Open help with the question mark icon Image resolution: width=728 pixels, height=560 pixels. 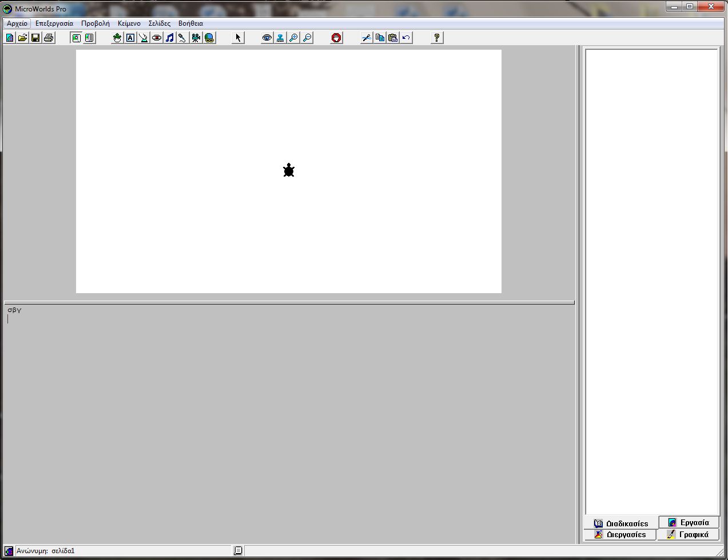coord(437,38)
